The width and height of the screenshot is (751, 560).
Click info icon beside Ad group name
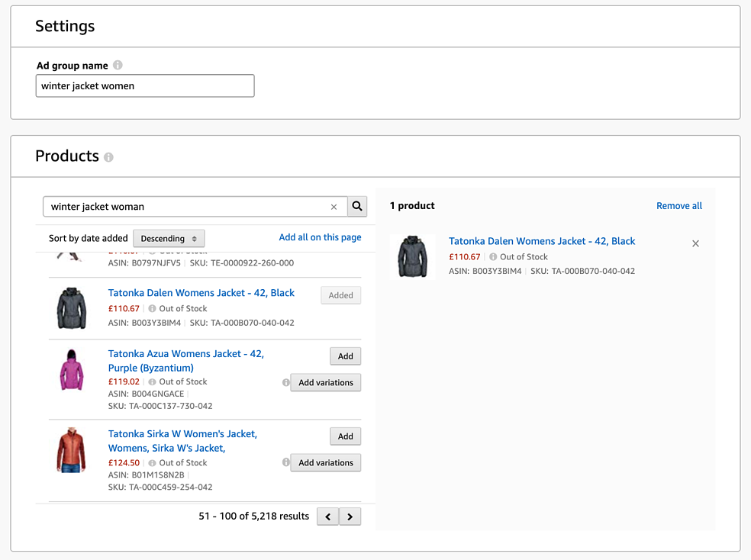point(118,66)
